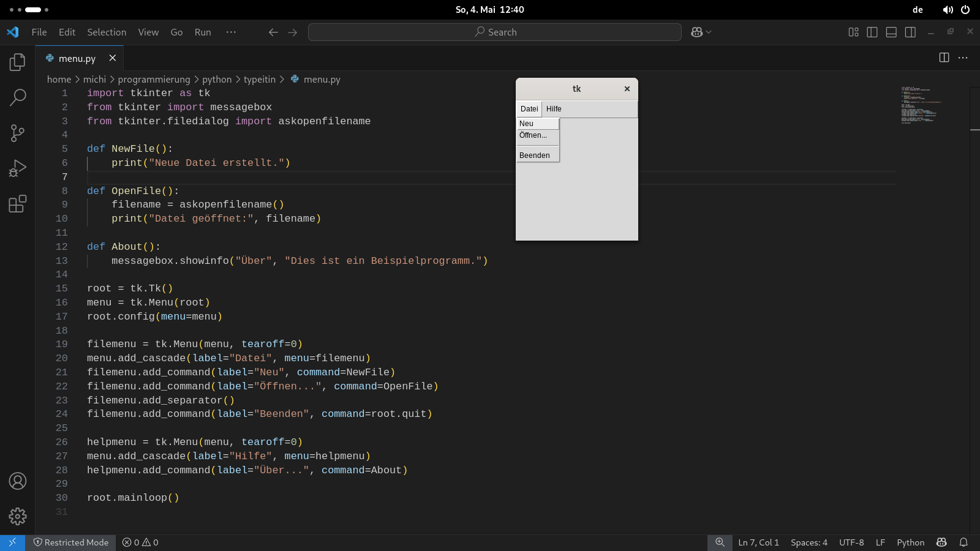Choose Öffnen... in the Datei menu
The width and height of the screenshot is (980, 551).
(538, 135)
